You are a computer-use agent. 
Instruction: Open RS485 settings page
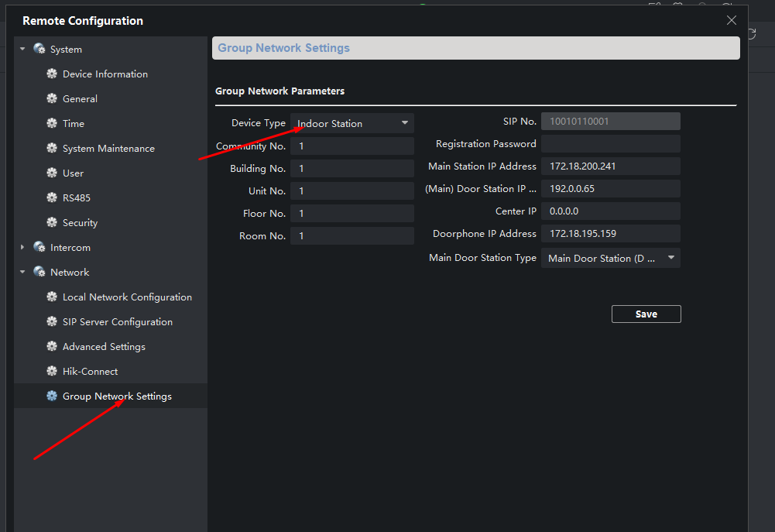point(77,197)
